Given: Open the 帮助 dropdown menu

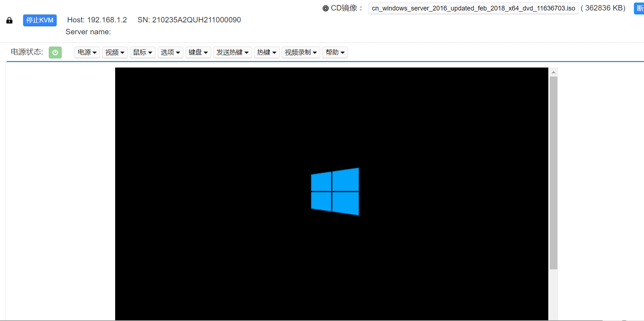Looking at the screenshot, I should click(335, 52).
